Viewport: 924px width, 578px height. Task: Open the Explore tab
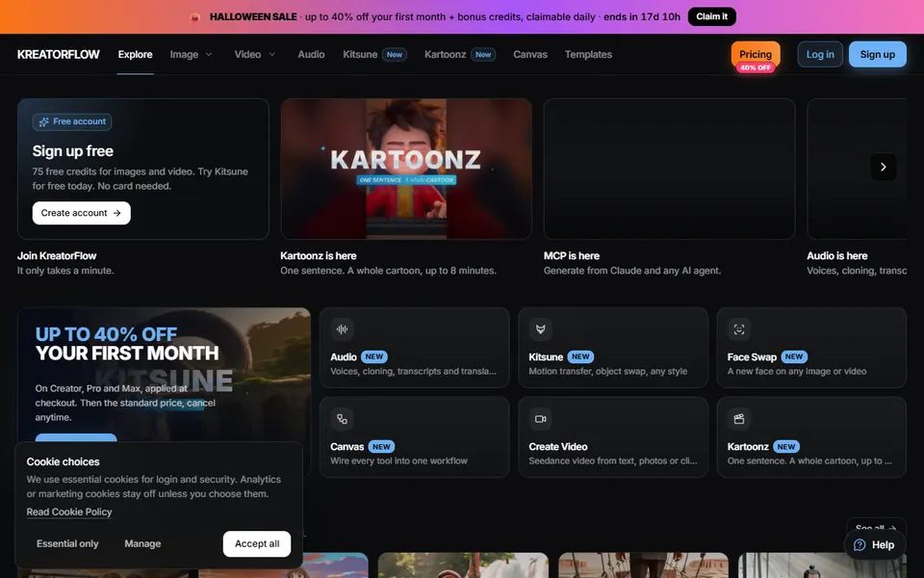tap(135, 54)
